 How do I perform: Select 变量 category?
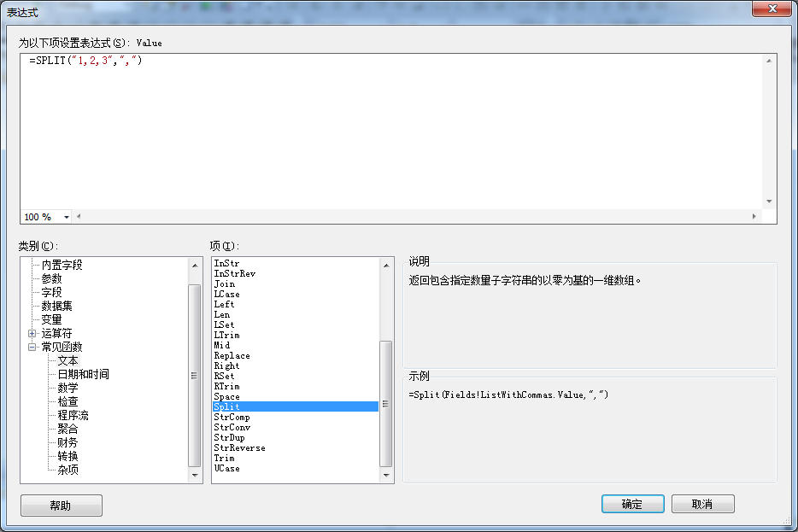point(51,320)
